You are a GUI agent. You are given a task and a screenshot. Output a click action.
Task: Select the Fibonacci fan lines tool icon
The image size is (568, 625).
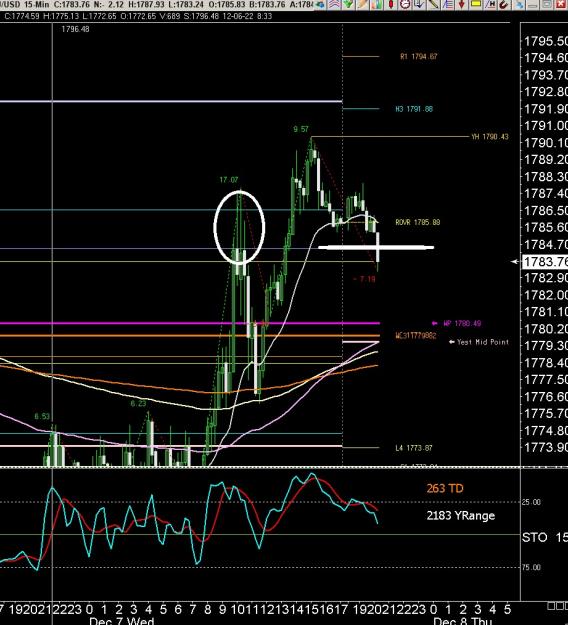(x=448, y=4)
